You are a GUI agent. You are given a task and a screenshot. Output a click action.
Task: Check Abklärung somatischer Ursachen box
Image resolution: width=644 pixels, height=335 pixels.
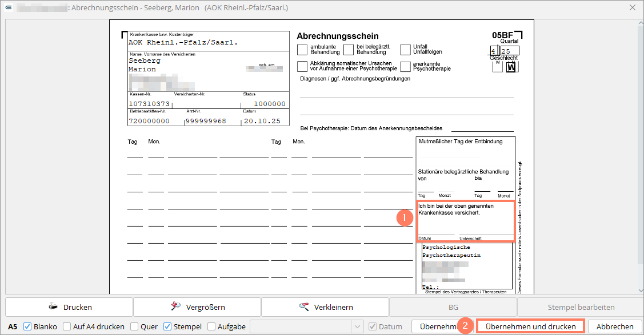click(x=302, y=66)
